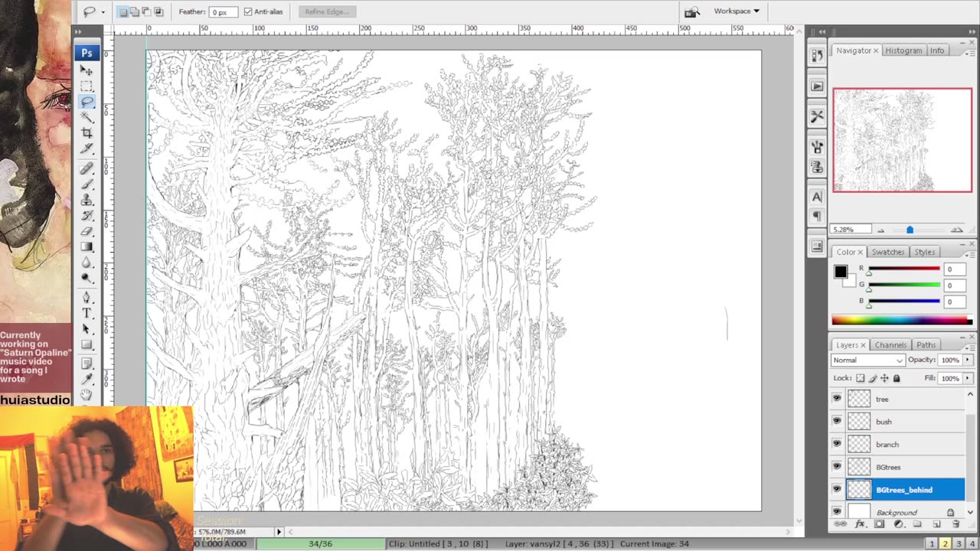Select the Magic Wand tool
Image resolution: width=980 pixels, height=551 pixels.
pos(87,117)
